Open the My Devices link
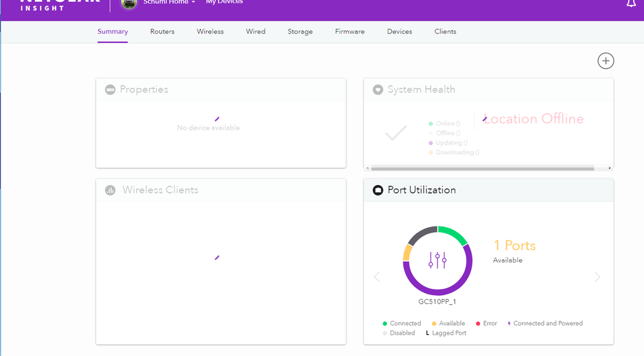This screenshot has height=356, width=644. (224, 3)
